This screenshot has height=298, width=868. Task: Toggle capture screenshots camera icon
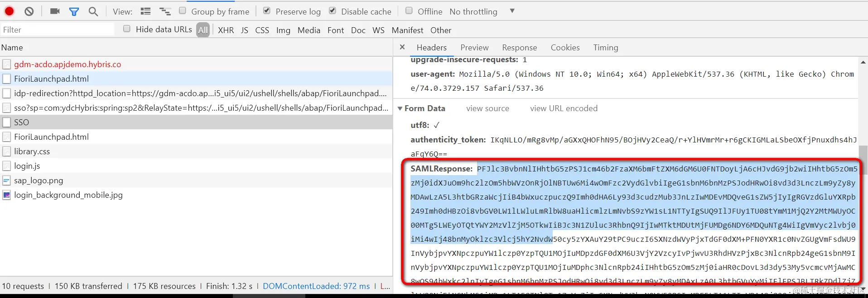[x=55, y=11]
